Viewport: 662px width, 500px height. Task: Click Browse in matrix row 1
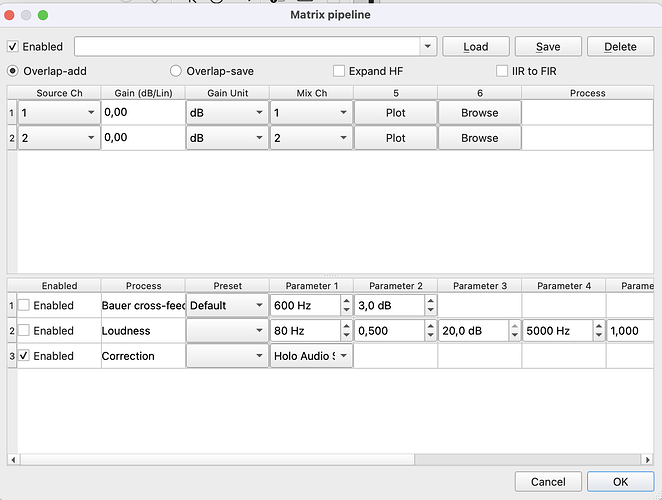click(479, 113)
